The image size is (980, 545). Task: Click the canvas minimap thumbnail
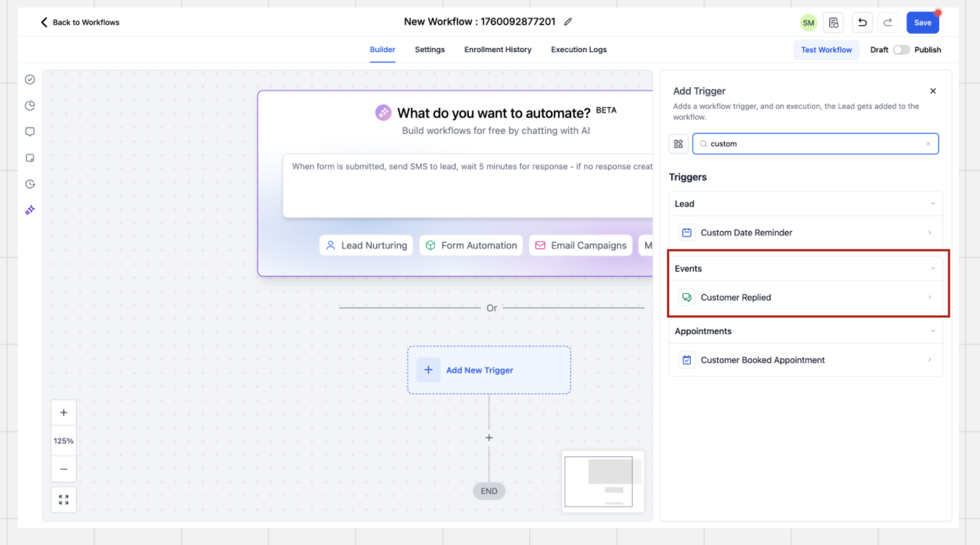pyautogui.click(x=603, y=481)
